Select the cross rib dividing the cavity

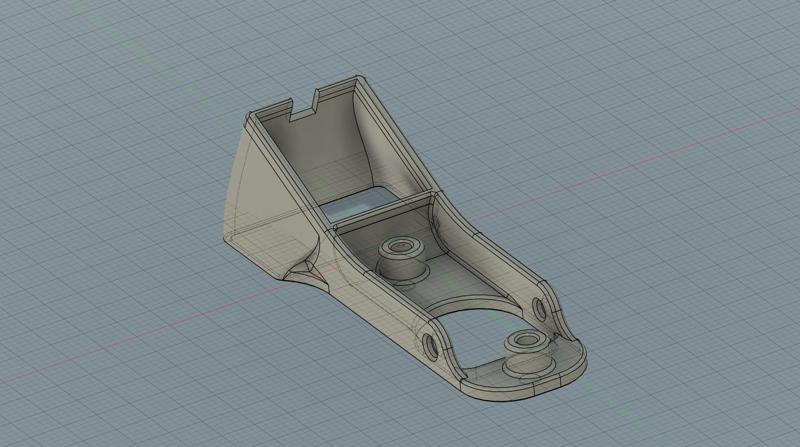tap(383, 209)
